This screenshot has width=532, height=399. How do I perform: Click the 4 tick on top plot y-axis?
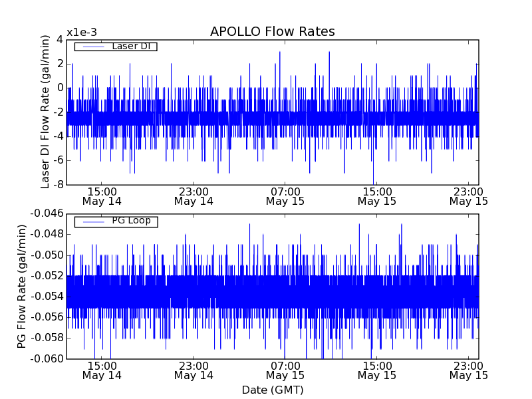coord(59,40)
